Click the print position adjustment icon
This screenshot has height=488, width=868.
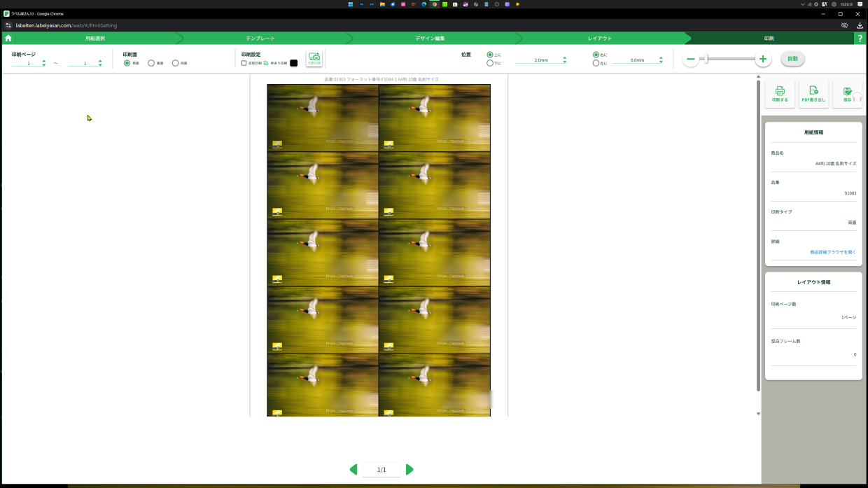click(x=314, y=59)
